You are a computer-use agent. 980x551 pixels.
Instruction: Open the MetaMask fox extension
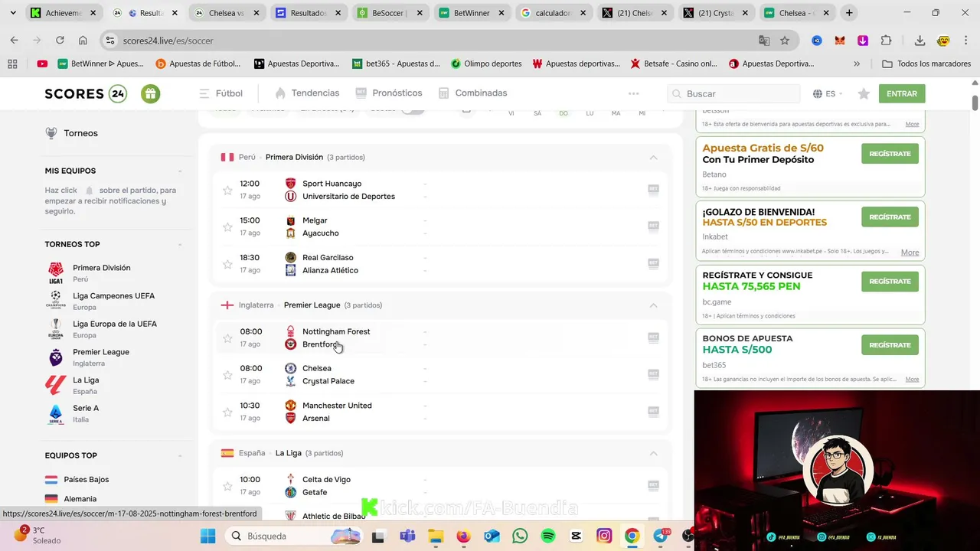tap(840, 41)
